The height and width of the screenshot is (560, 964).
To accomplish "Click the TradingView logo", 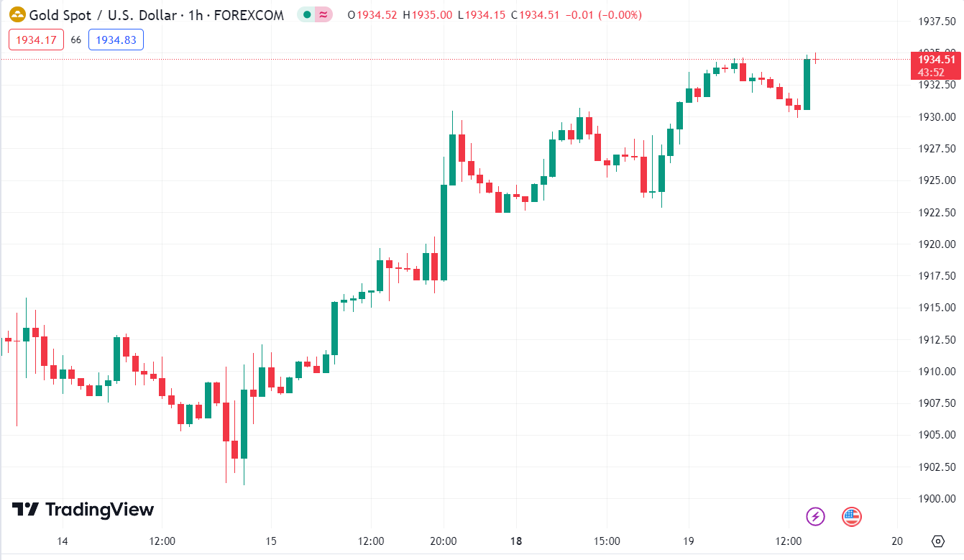I will pyautogui.click(x=83, y=510).
